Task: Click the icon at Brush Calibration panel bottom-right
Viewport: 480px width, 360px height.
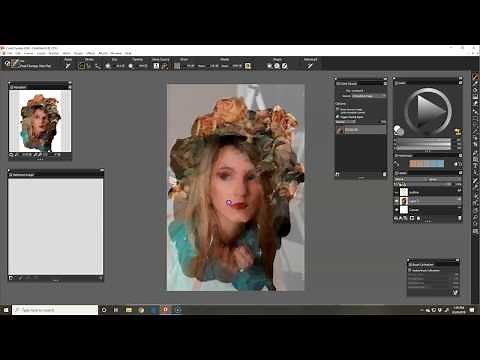Action: (455, 292)
